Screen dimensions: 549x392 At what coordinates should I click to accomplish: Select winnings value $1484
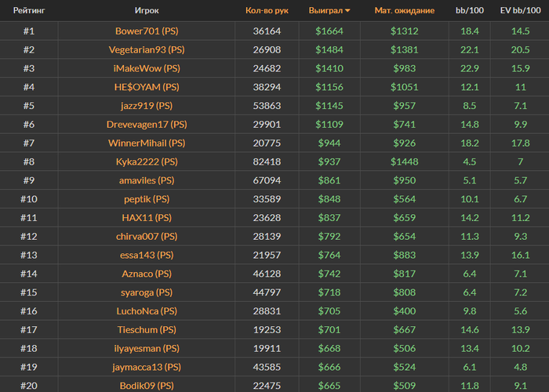[x=329, y=49]
